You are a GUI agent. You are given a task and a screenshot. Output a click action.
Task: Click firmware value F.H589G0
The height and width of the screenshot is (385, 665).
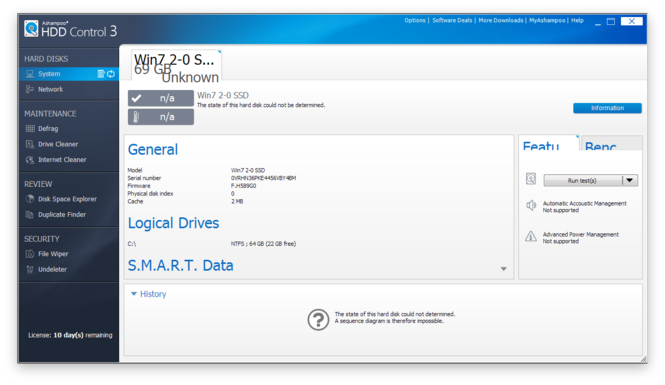243,186
